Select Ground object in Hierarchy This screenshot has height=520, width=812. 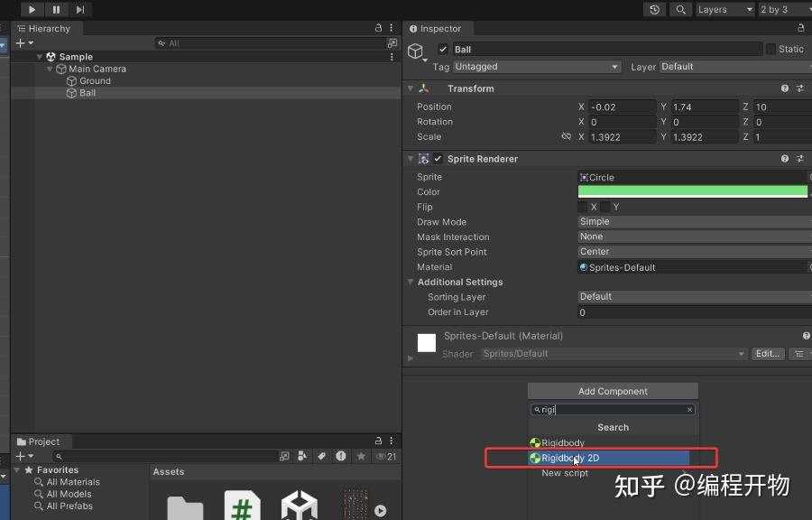point(96,80)
